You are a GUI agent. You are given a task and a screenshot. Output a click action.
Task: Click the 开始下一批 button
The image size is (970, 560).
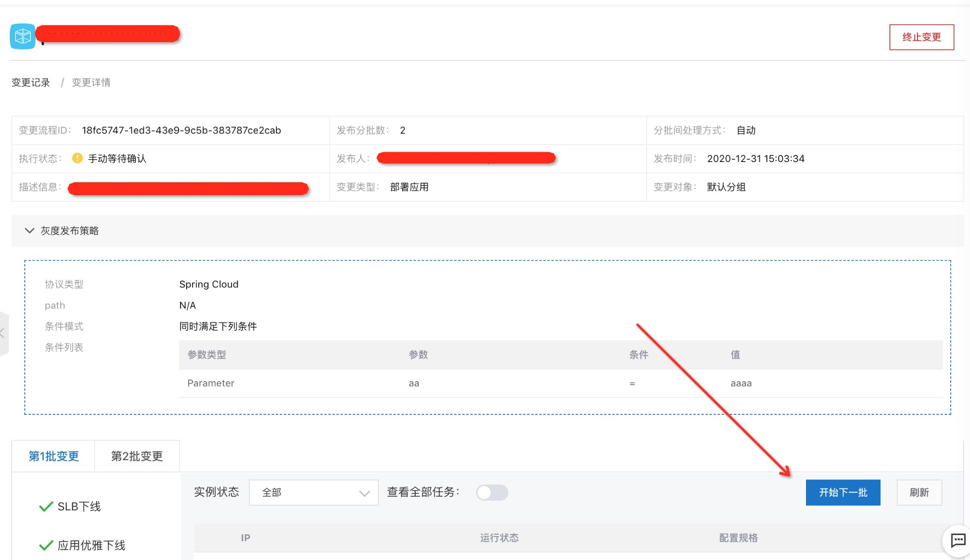pyautogui.click(x=843, y=493)
